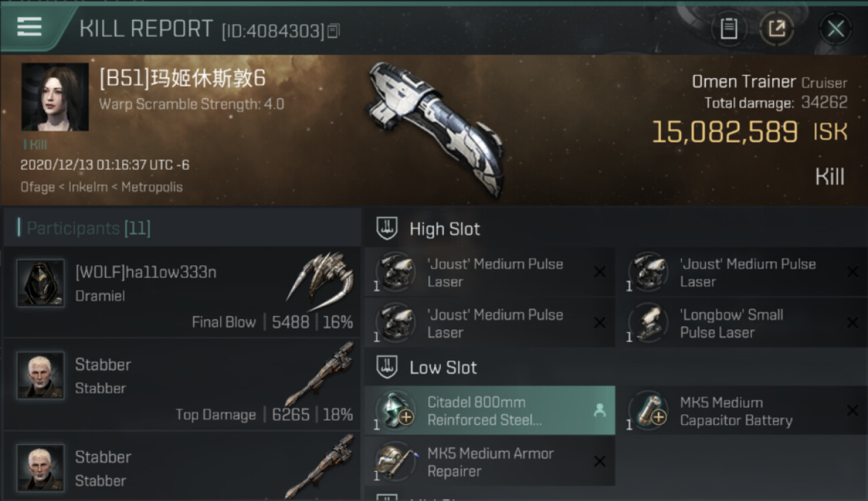868x501 pixels.
Task: Tap the X beside MK5 Medium Capacitor Battery
Action: point(852,410)
